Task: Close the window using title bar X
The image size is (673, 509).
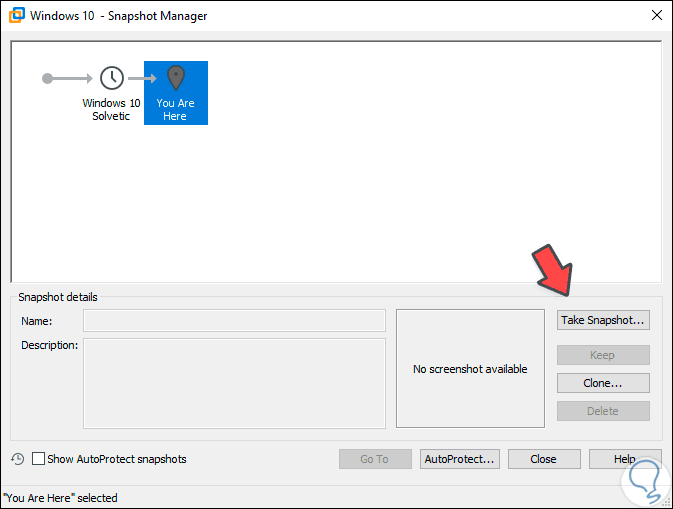Action: pos(656,15)
